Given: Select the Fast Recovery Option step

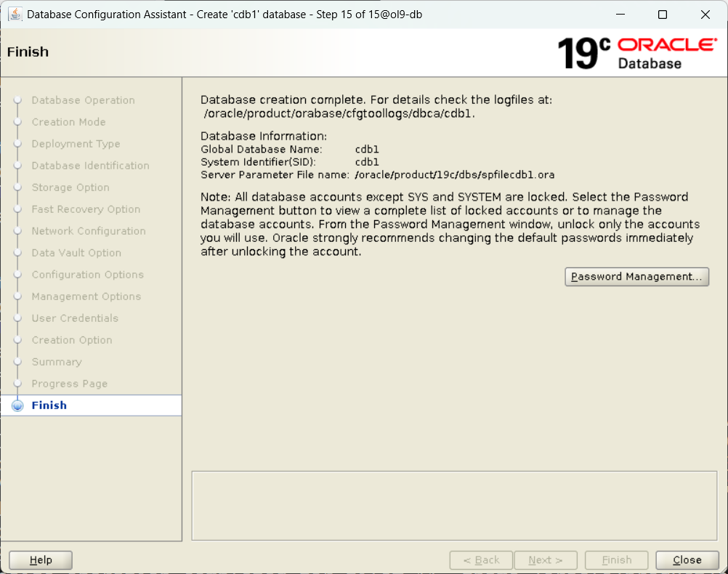Looking at the screenshot, I should tap(86, 209).
